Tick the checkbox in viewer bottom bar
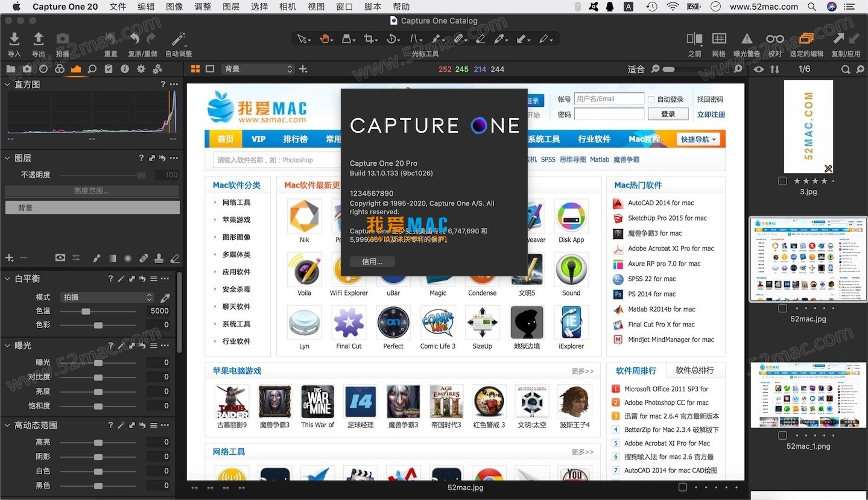This screenshot has height=500, width=868. pyautogui.click(x=683, y=487)
